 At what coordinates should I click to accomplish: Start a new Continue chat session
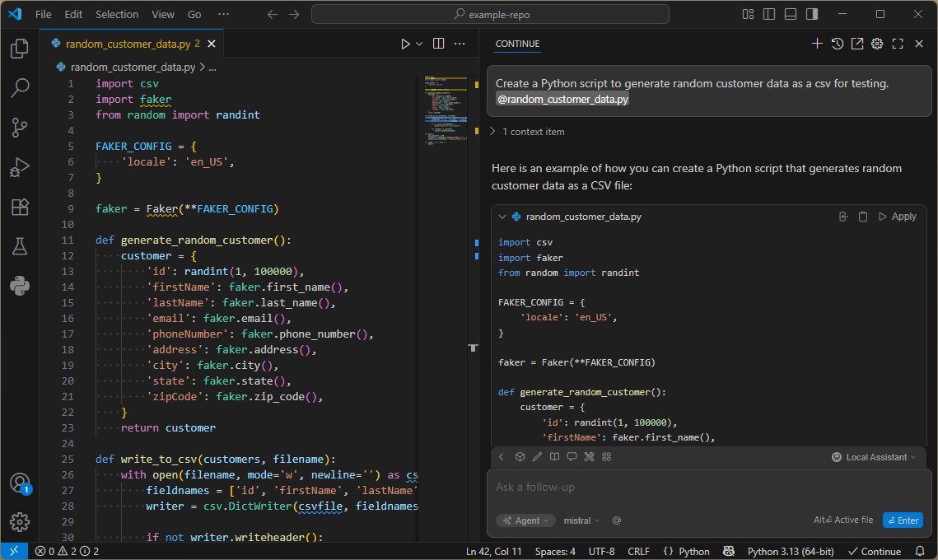(817, 44)
